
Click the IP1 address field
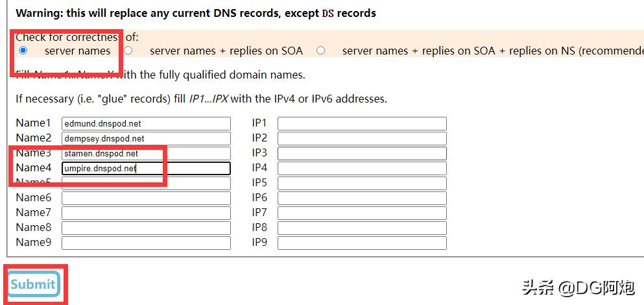point(362,123)
